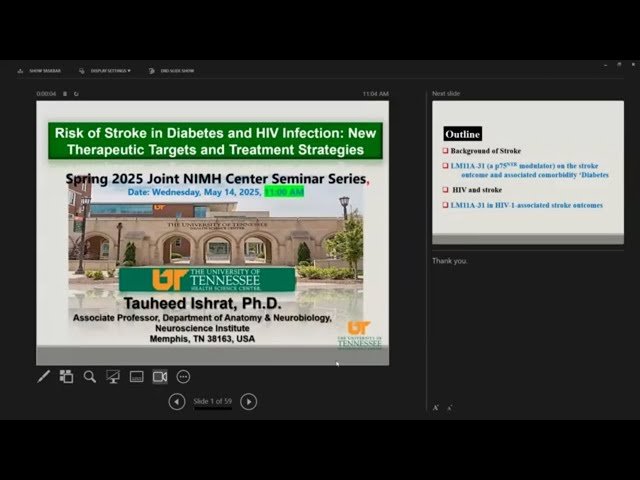This screenshot has height=480, width=640.
Task: Pause the presentation timer
Action: (x=65, y=94)
